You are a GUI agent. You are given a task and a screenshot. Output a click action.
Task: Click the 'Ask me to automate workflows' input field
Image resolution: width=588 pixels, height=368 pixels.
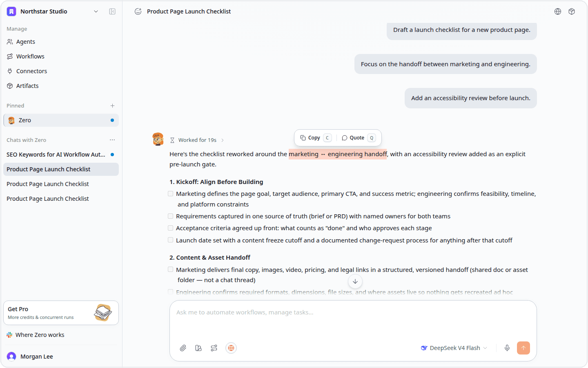pyautogui.click(x=353, y=312)
